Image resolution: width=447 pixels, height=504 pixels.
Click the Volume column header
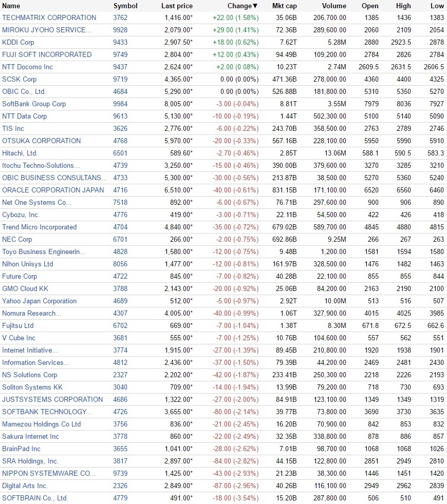click(x=334, y=6)
